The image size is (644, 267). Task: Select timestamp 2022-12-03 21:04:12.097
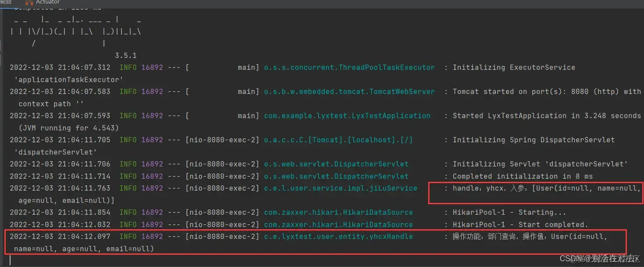pos(60,237)
